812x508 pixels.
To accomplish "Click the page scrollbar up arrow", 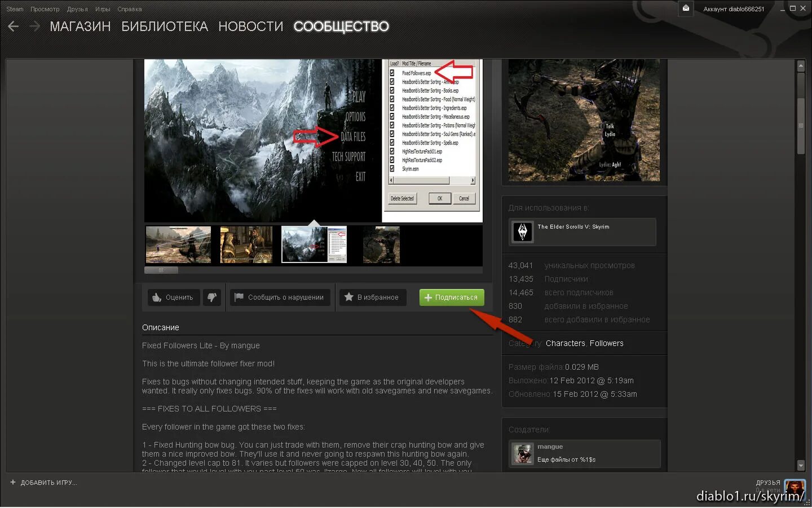I will click(801, 65).
